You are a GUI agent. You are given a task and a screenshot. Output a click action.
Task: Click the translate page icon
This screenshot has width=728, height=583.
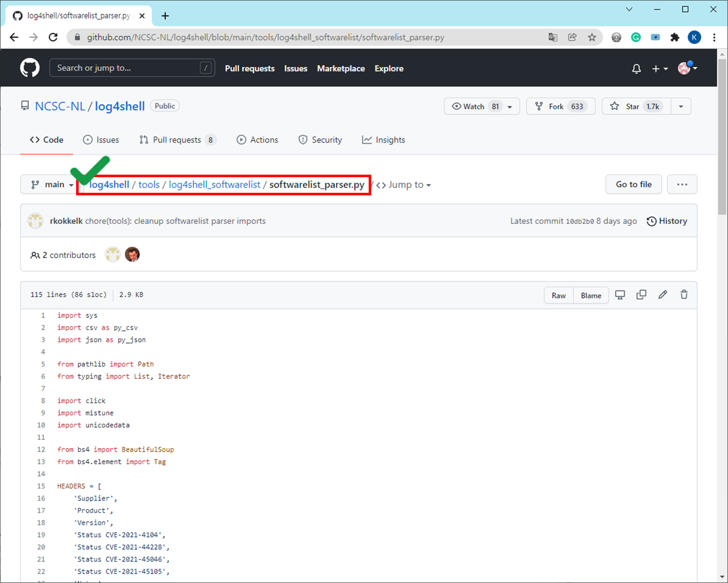553,37
